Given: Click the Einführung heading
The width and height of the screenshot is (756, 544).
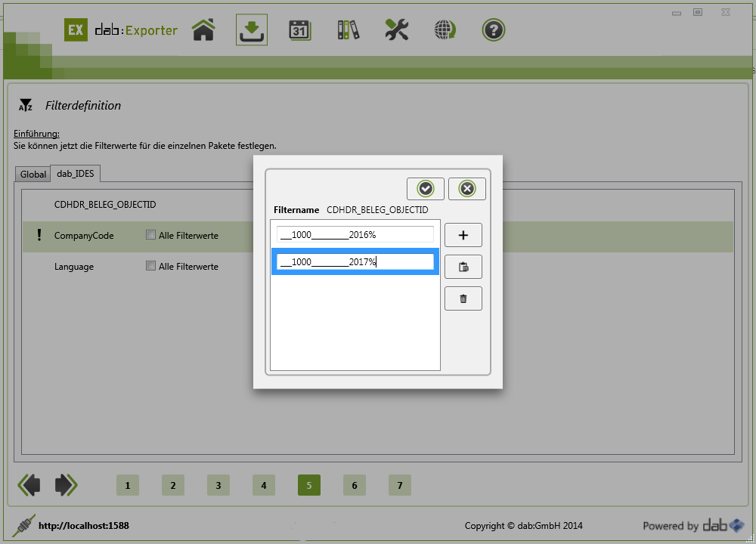Looking at the screenshot, I should point(36,134).
